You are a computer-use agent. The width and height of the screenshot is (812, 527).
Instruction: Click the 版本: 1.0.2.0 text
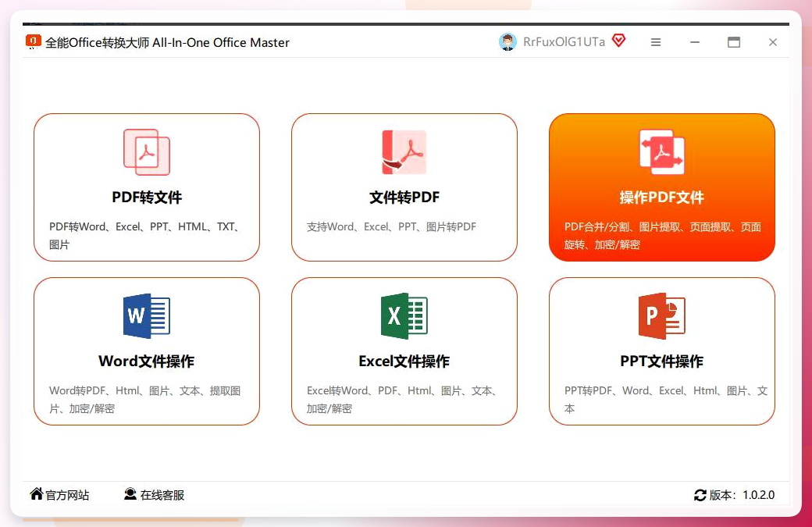(742, 495)
